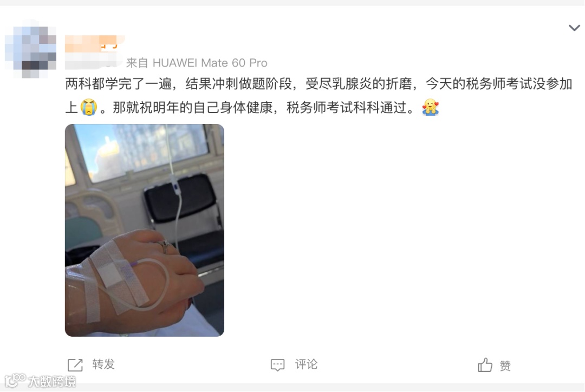Click the repost arrow icon
The image size is (585, 392).
click(x=75, y=365)
